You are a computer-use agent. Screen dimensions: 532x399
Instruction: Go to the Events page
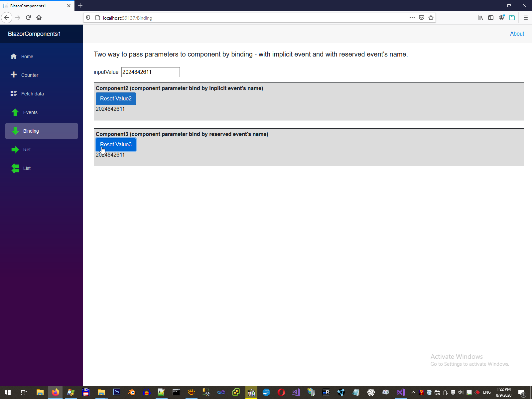pyautogui.click(x=42, y=112)
